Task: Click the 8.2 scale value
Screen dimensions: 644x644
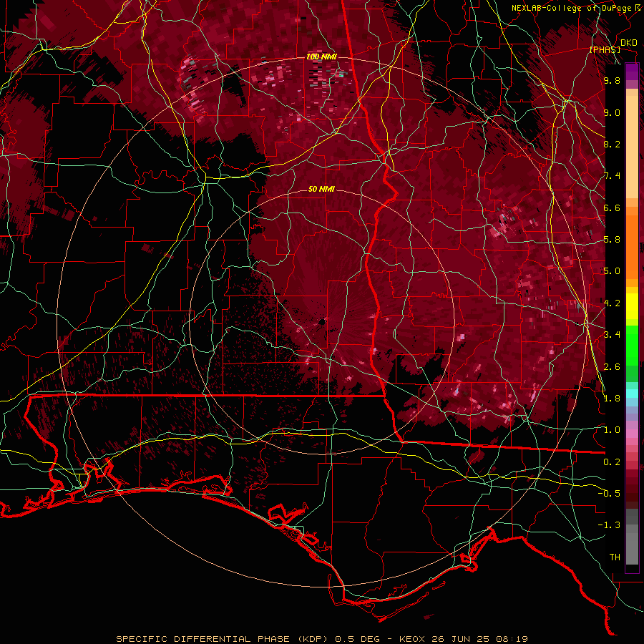Action: pyautogui.click(x=612, y=144)
